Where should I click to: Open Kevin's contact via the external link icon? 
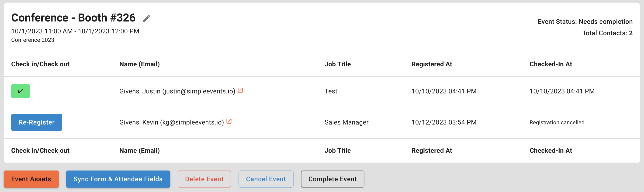pos(229,122)
